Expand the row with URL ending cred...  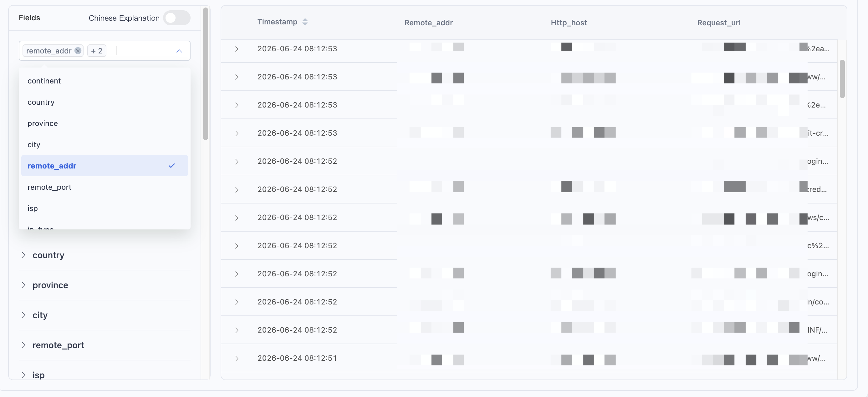pos(237,189)
